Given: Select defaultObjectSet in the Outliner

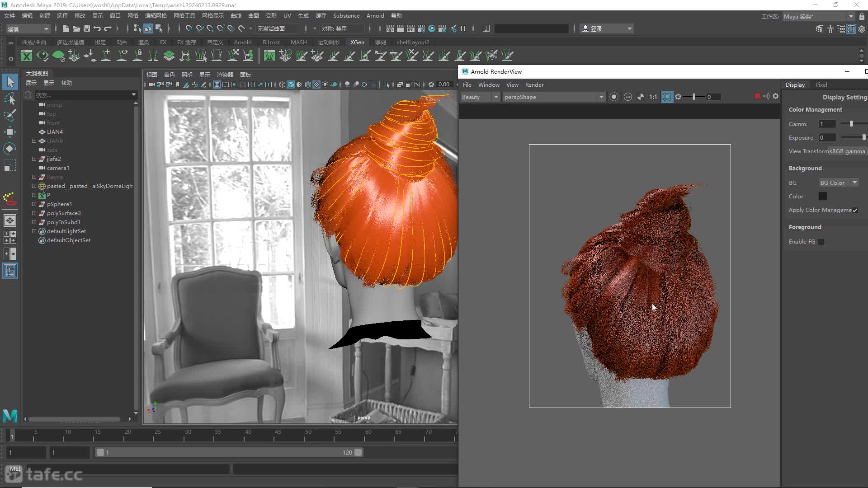Looking at the screenshot, I should pyautogui.click(x=68, y=240).
